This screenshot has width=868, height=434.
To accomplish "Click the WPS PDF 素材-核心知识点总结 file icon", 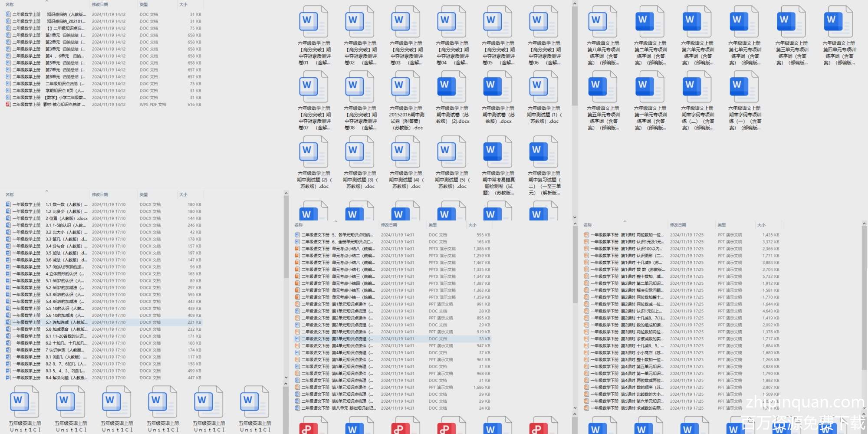I will [x=8, y=105].
